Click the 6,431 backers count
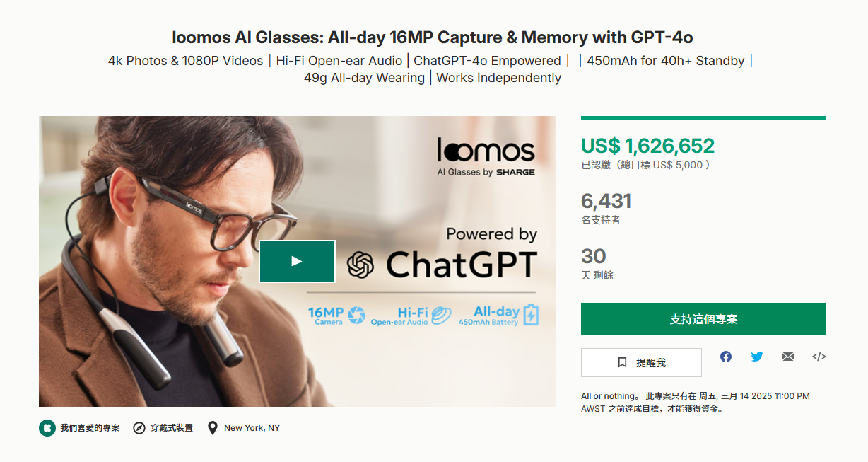Screen dimensions: 868x462 click(606, 201)
